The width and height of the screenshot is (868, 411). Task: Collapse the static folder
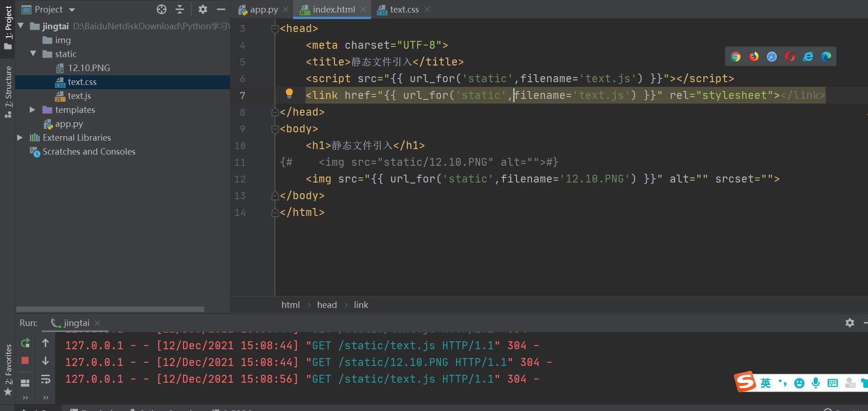(33, 54)
